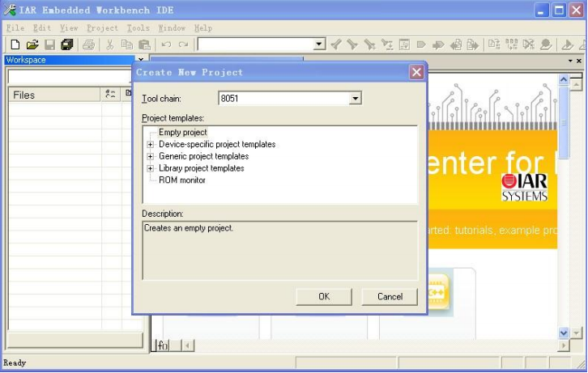Viewport: 588px width, 373px height.
Task: Click the Save floppy disk icon
Action: [49, 45]
